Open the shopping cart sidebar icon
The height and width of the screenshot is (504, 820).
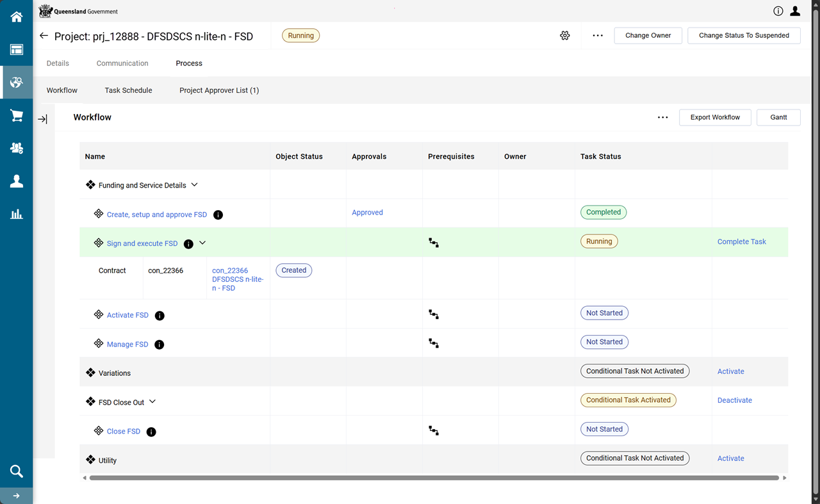pos(17,116)
